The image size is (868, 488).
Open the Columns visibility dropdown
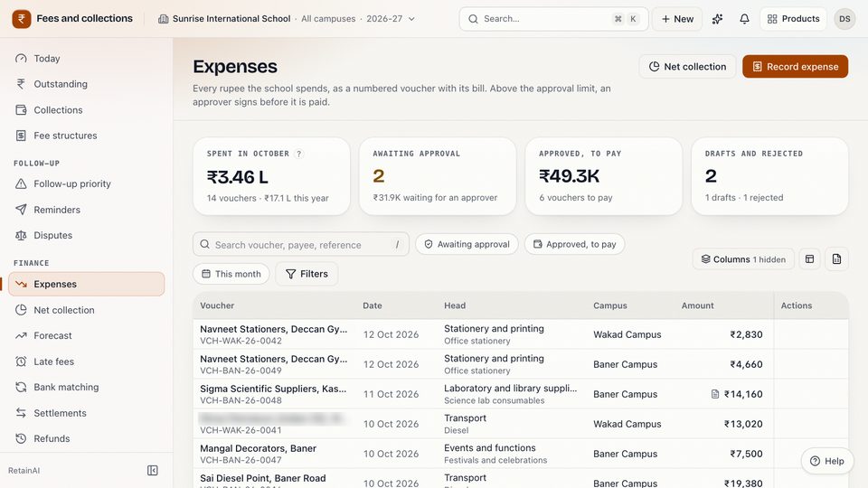pyautogui.click(x=743, y=259)
